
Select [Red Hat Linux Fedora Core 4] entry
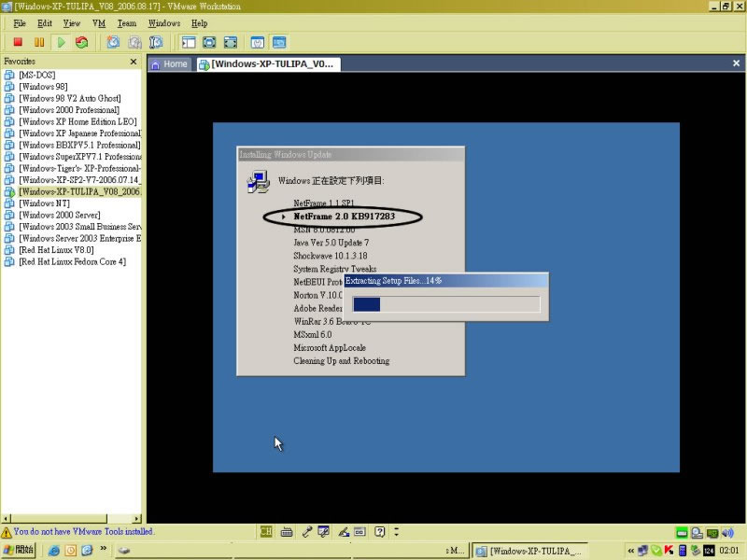[65, 261]
